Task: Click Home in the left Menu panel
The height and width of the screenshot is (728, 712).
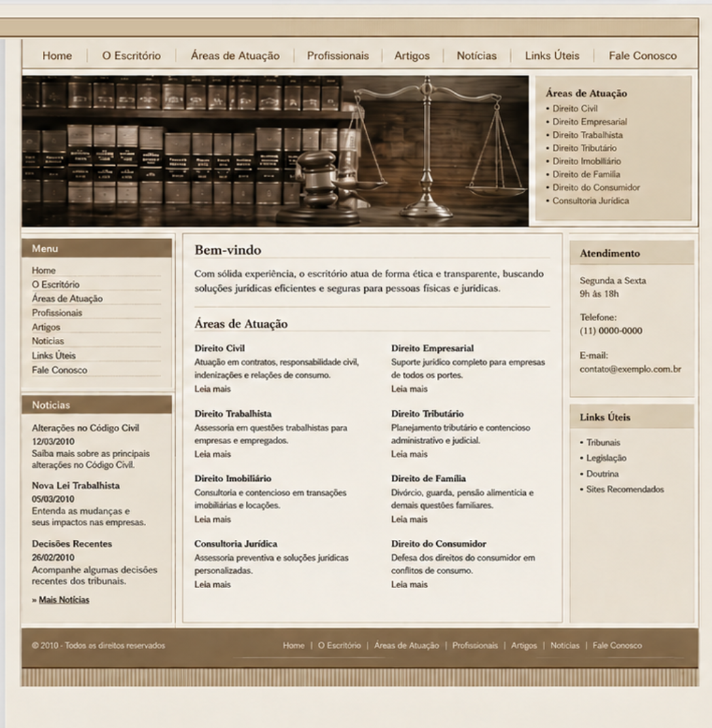Action: tap(43, 270)
